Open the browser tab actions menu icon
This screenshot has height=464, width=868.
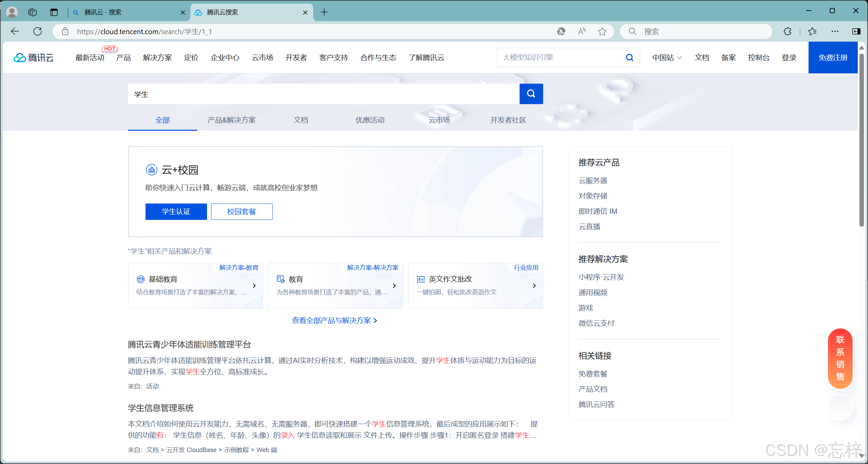[x=54, y=12]
